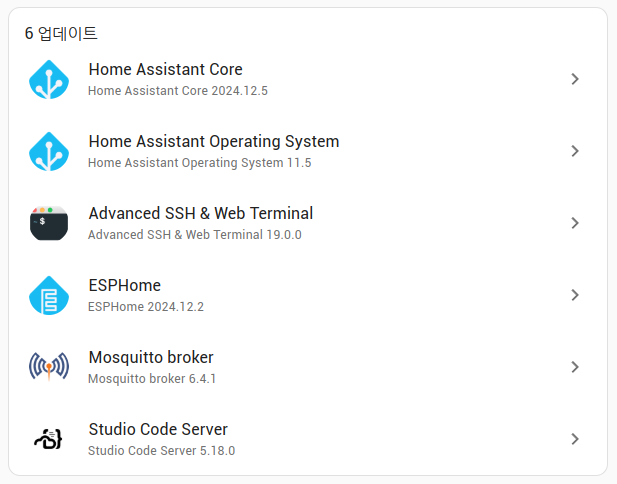The image size is (617, 484).
Task: Click the ESPHome icon
Action: pyautogui.click(x=48, y=295)
